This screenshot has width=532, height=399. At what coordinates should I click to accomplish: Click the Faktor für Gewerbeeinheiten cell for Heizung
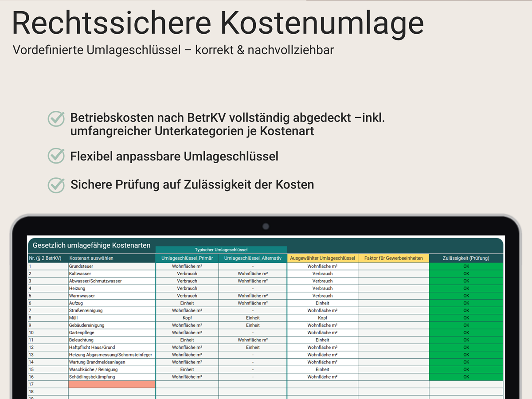pos(393,289)
